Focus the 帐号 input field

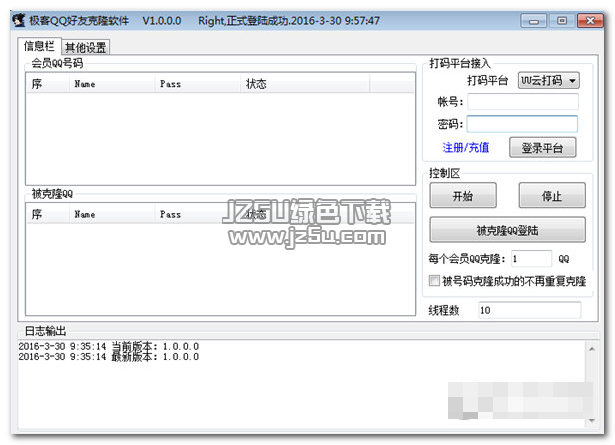tap(522, 102)
